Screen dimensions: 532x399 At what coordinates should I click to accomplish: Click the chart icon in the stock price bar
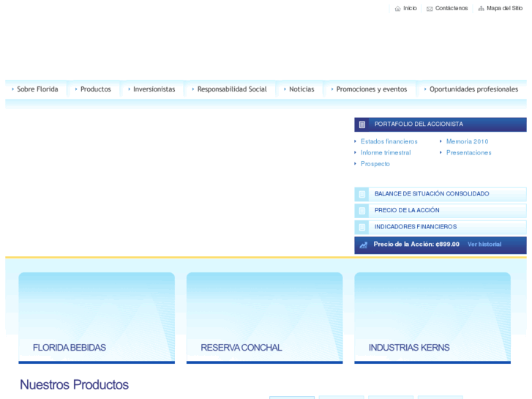[364, 245]
